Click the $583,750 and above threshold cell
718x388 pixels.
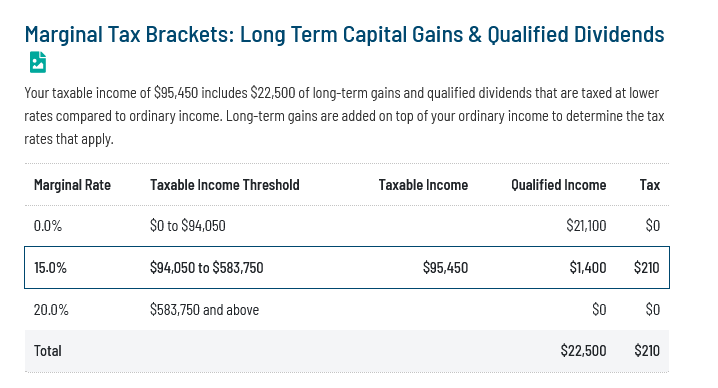point(205,310)
